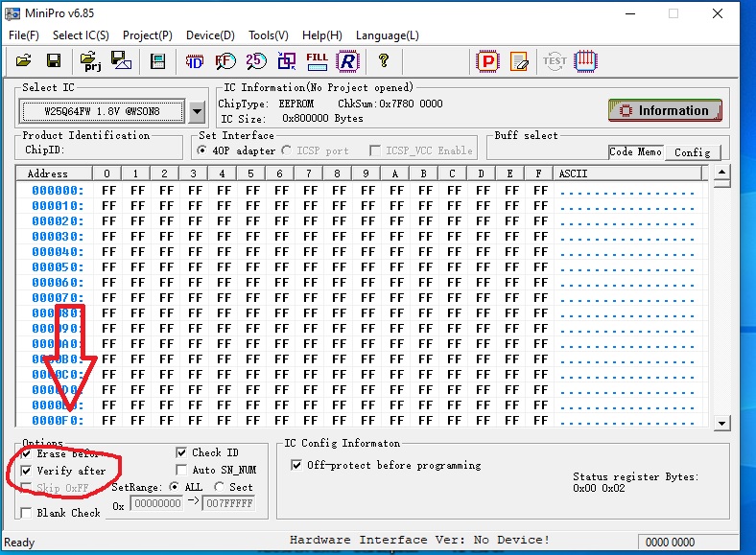
Task: Click the range start address field 00000000
Action: click(156, 503)
